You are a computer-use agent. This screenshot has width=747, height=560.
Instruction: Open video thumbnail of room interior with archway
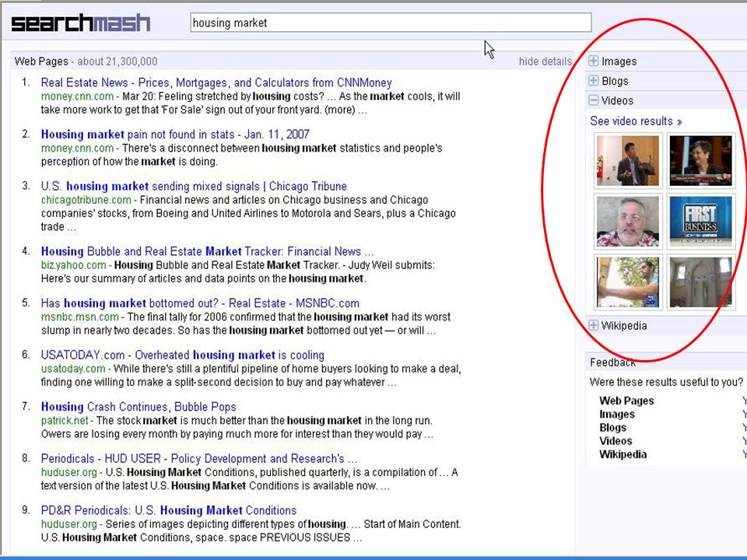[x=700, y=282]
